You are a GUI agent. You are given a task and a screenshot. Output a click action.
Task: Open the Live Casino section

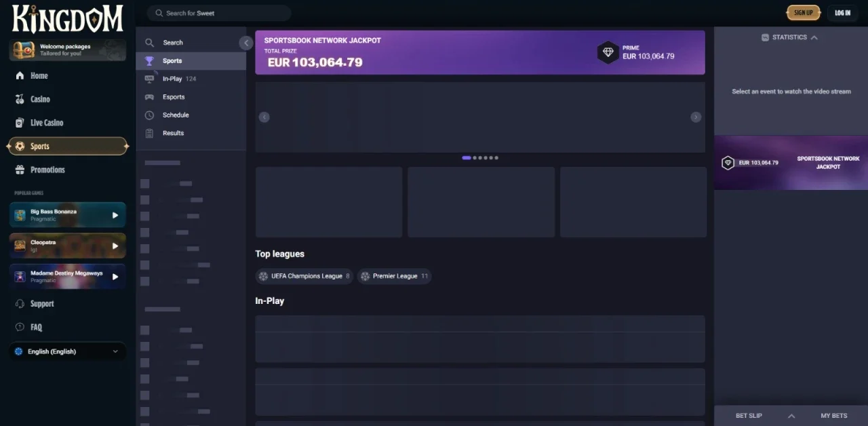tap(46, 123)
